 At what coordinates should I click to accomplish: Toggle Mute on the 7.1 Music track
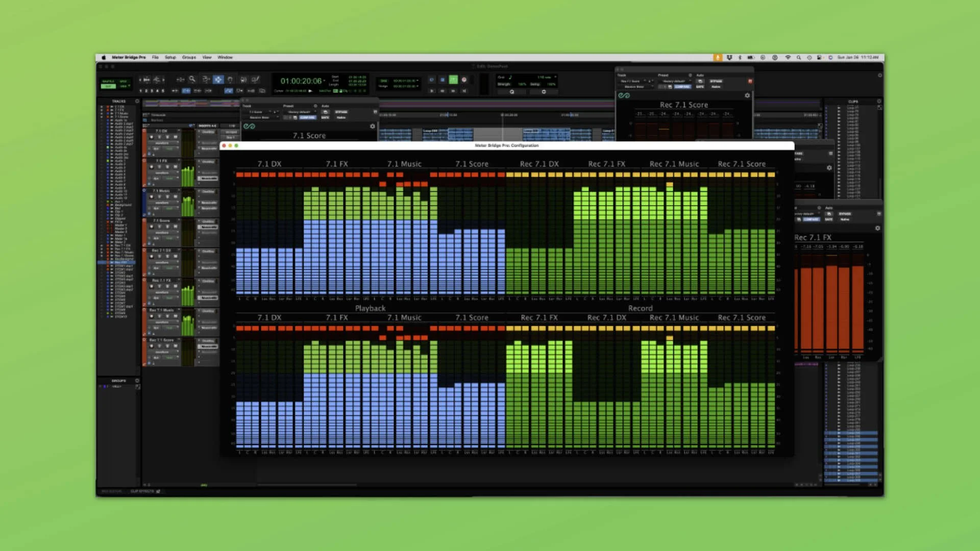(175, 196)
